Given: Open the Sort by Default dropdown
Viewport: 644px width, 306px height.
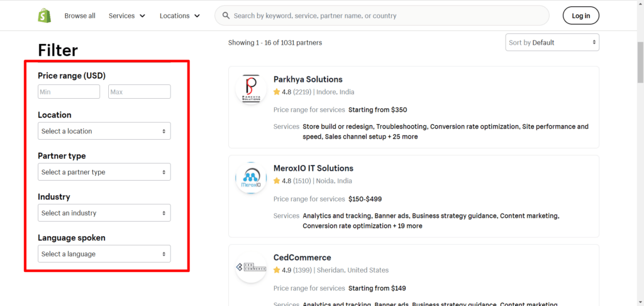Looking at the screenshot, I should [x=552, y=42].
